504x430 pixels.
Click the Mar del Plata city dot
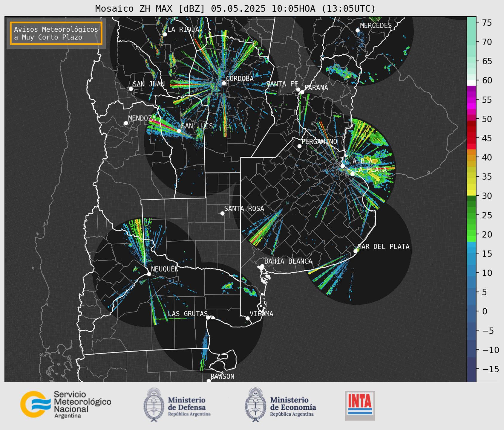pyautogui.click(x=356, y=251)
